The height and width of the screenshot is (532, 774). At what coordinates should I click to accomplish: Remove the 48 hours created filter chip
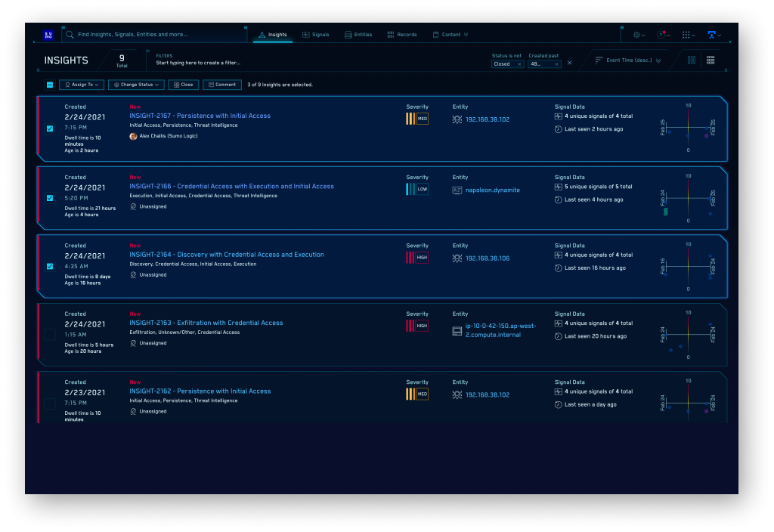pos(557,64)
